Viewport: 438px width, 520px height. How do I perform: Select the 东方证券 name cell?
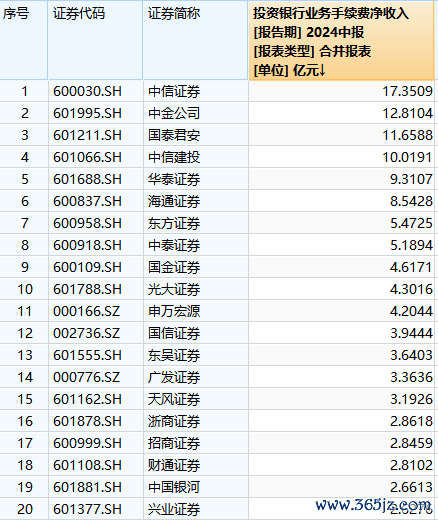tap(195, 223)
